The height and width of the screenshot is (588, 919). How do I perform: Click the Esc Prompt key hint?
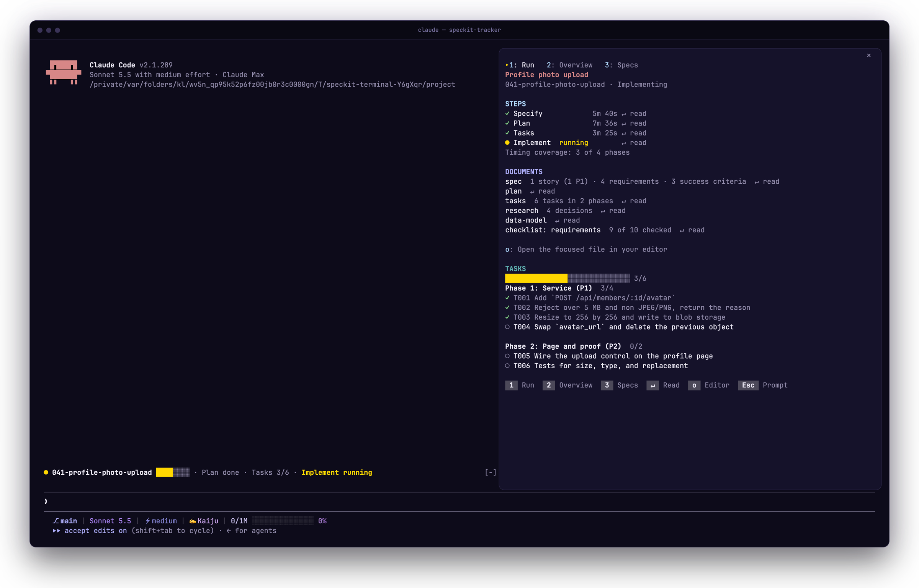[748, 385]
